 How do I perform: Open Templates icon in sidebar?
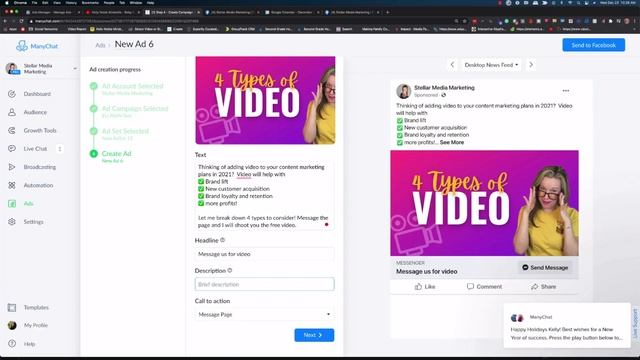pyautogui.click(x=12, y=307)
